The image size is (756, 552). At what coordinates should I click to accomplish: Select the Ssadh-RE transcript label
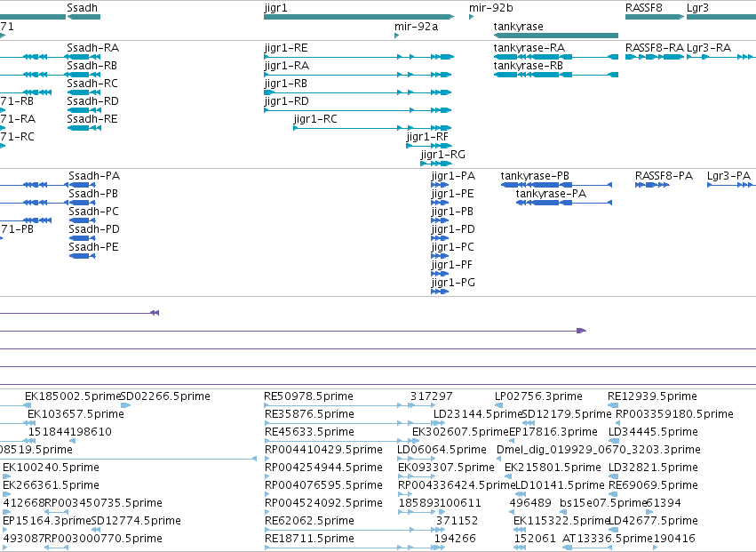click(x=92, y=119)
